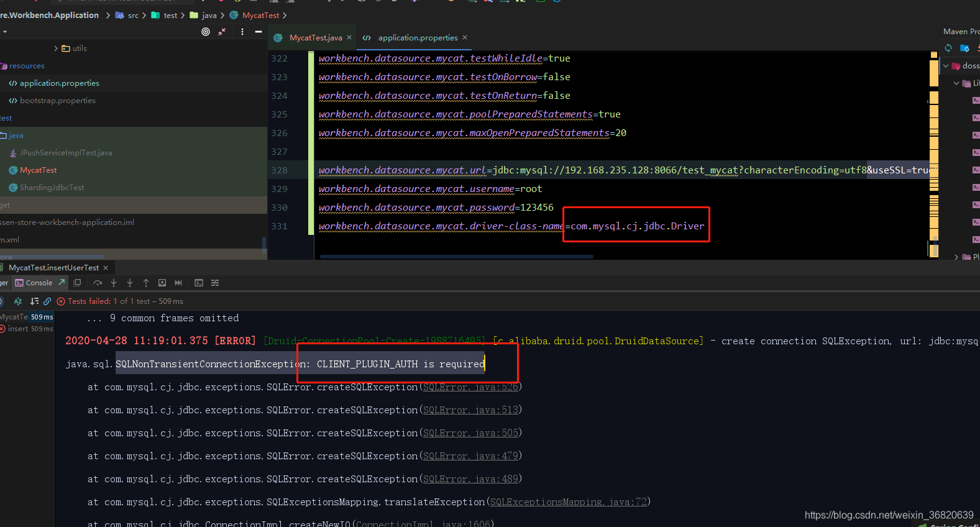This screenshot has width=980, height=527.
Task: Click the Workbench.Application breadcrumb
Action: (x=50, y=16)
